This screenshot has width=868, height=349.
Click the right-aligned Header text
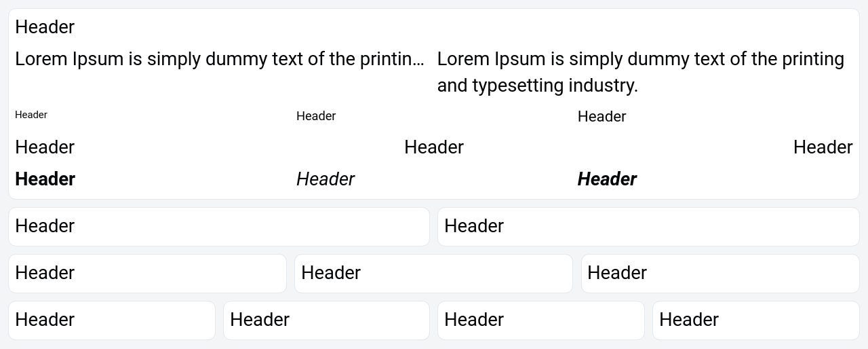coord(823,147)
